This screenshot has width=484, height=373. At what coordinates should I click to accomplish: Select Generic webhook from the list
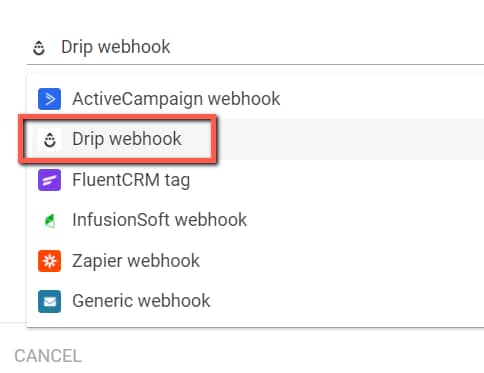pos(255,301)
